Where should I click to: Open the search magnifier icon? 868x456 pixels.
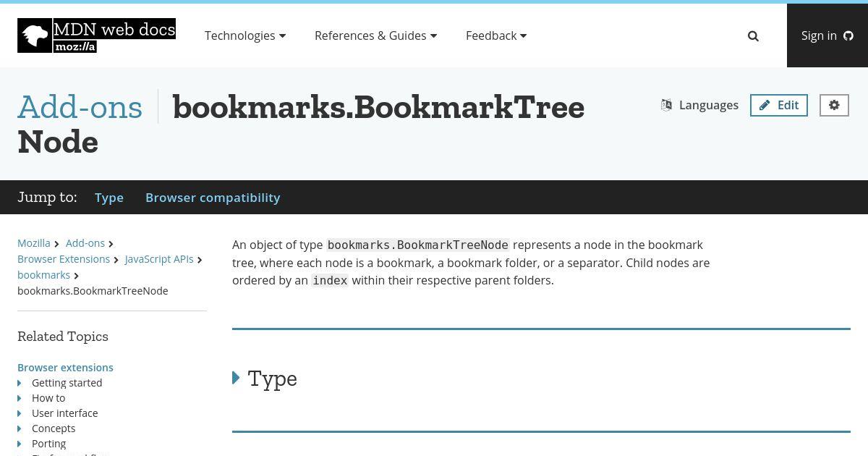(753, 36)
